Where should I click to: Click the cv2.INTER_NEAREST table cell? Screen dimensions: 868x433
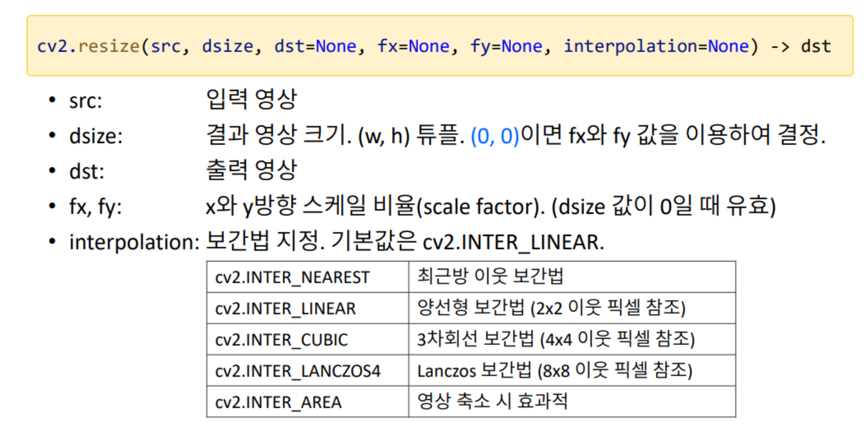[307, 277]
